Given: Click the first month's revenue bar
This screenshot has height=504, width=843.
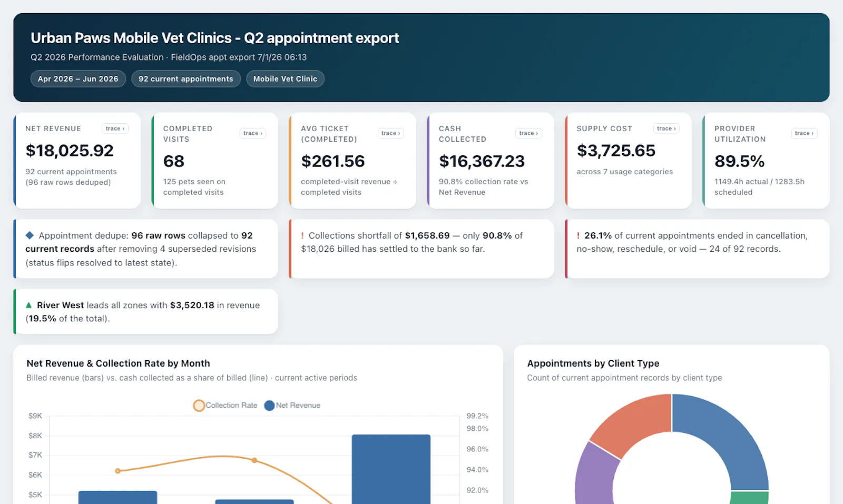Looking at the screenshot, I should [117, 497].
